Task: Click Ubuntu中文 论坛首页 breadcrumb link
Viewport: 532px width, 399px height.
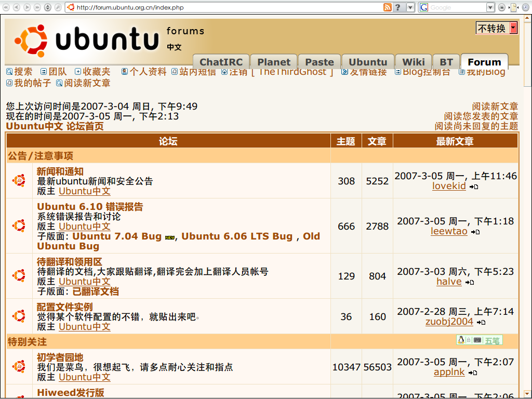Action: coord(55,126)
